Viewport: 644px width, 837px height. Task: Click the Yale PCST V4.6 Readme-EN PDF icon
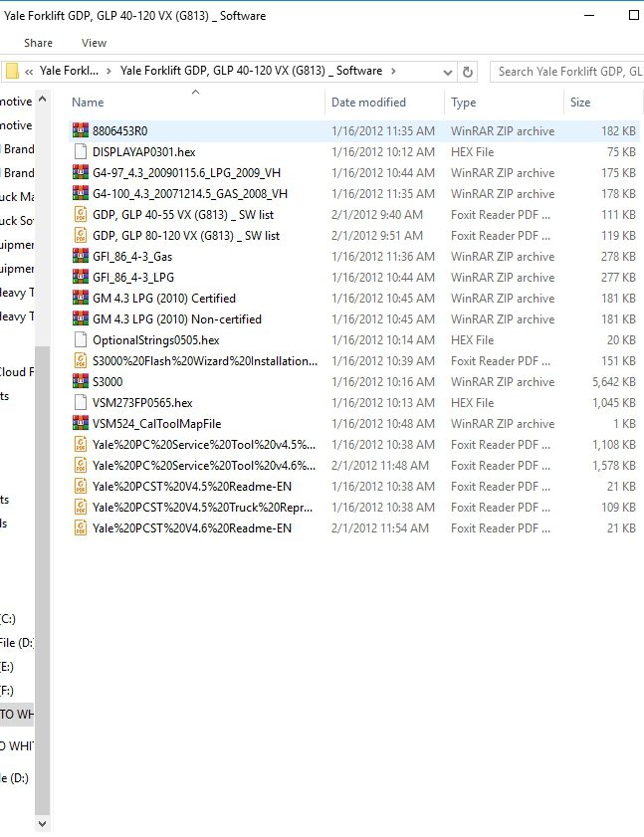click(80, 527)
